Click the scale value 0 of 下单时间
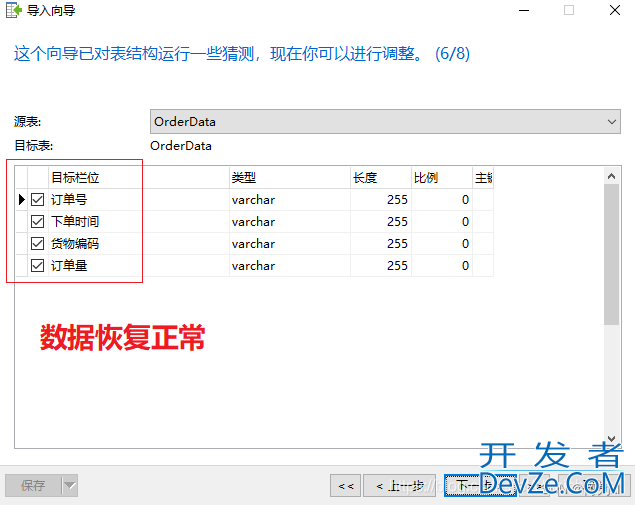The image size is (635, 505). click(442, 222)
